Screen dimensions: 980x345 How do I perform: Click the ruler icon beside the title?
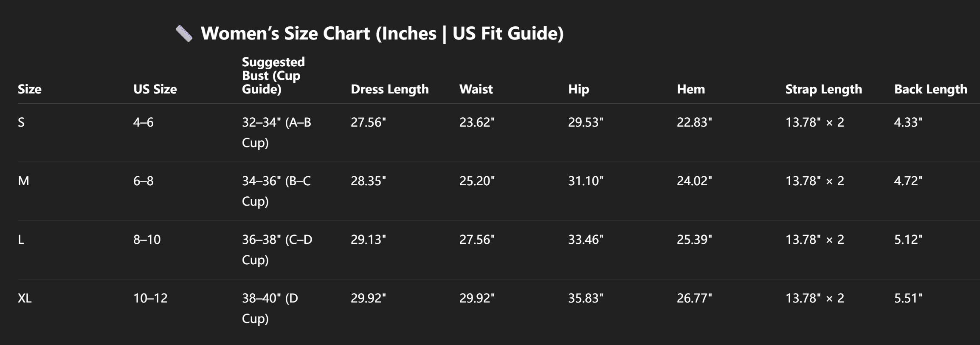[184, 34]
